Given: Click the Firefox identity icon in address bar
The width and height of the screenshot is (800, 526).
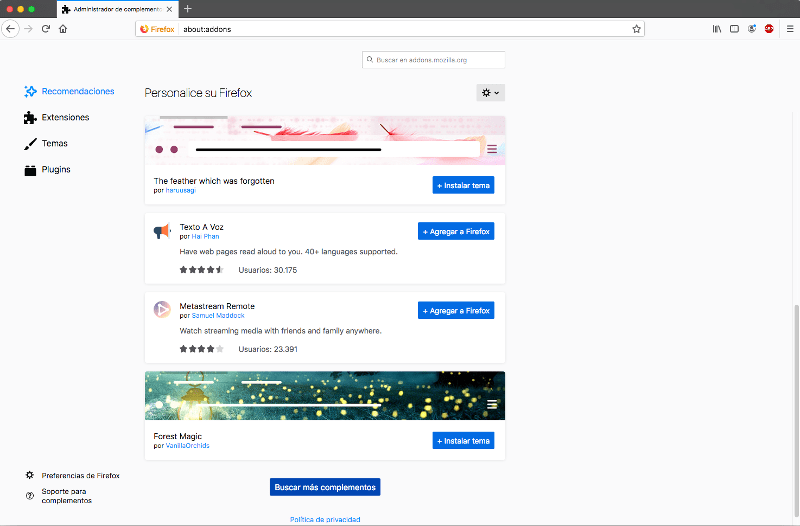Looking at the screenshot, I should tap(157, 29).
